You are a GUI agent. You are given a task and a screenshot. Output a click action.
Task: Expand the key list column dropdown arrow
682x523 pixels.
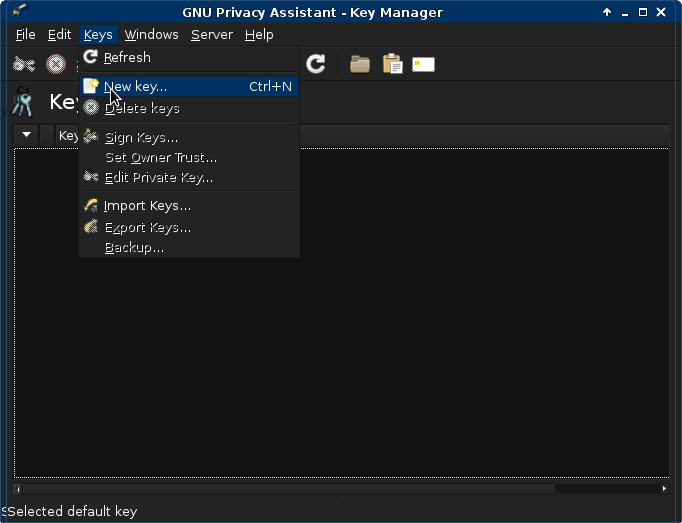pyautogui.click(x=27, y=135)
